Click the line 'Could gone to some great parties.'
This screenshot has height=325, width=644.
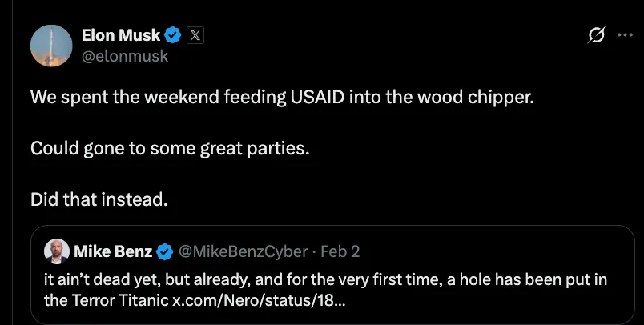(x=170, y=149)
